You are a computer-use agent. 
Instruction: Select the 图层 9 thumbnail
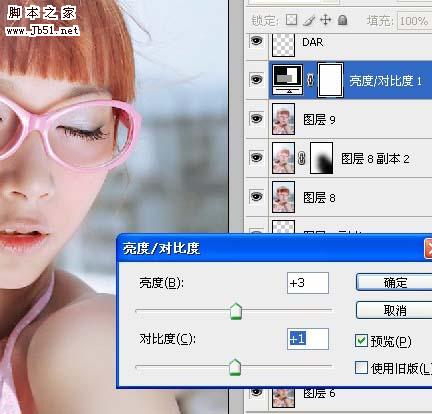click(x=283, y=119)
